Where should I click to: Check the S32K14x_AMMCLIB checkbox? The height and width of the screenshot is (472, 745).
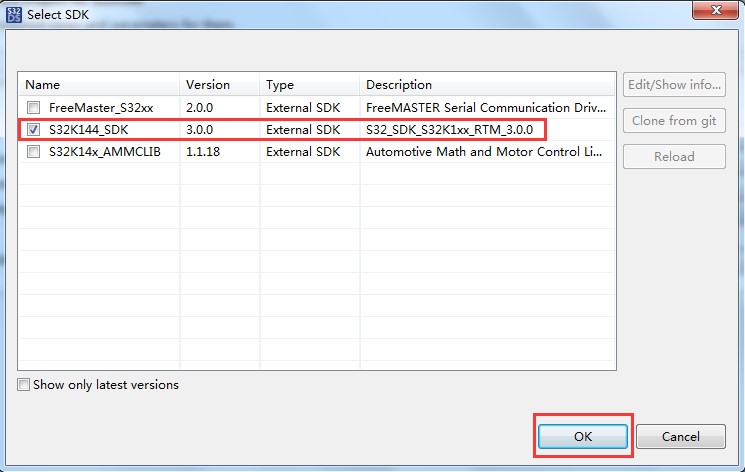tap(33, 152)
